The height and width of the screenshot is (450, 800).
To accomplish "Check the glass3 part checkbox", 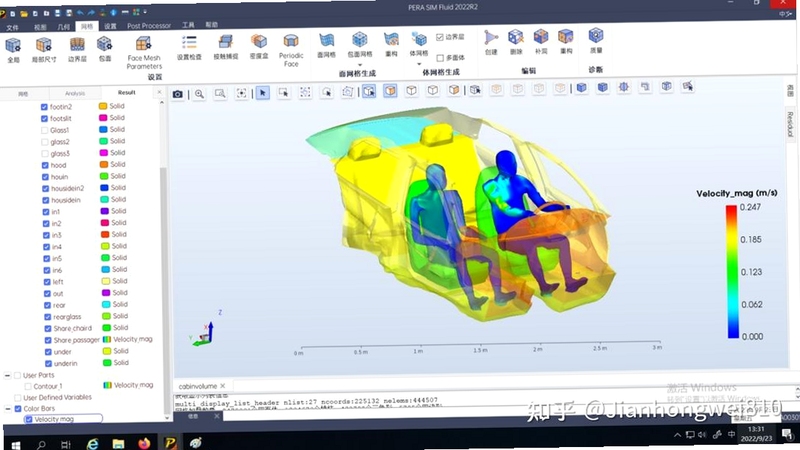I will pos(45,154).
